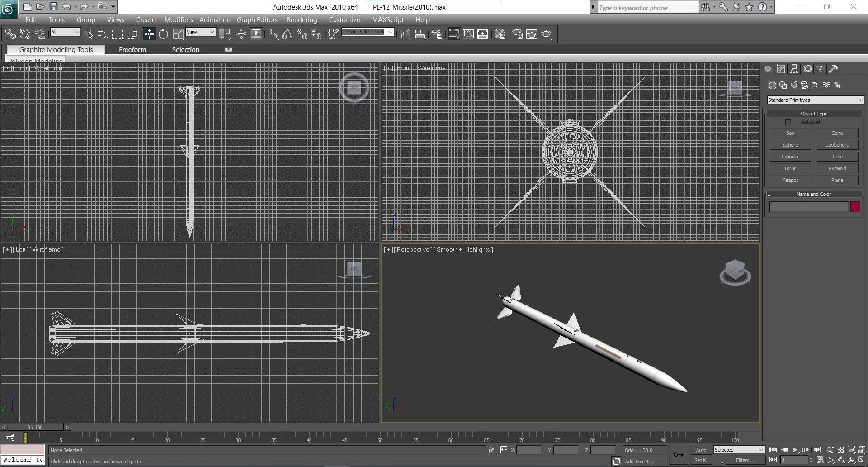Open the Material Editor

(500, 34)
